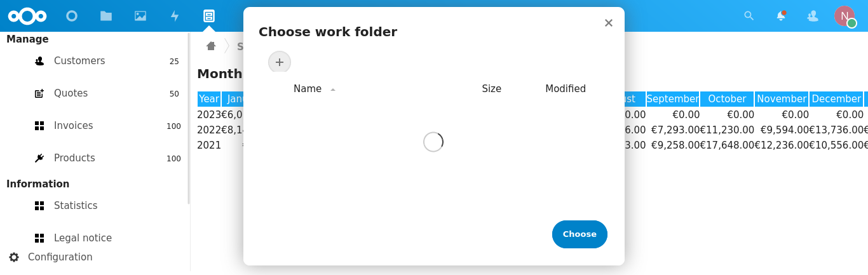Open the Activity lightning icon
Viewport: 868px width, 275px height.
(x=175, y=16)
